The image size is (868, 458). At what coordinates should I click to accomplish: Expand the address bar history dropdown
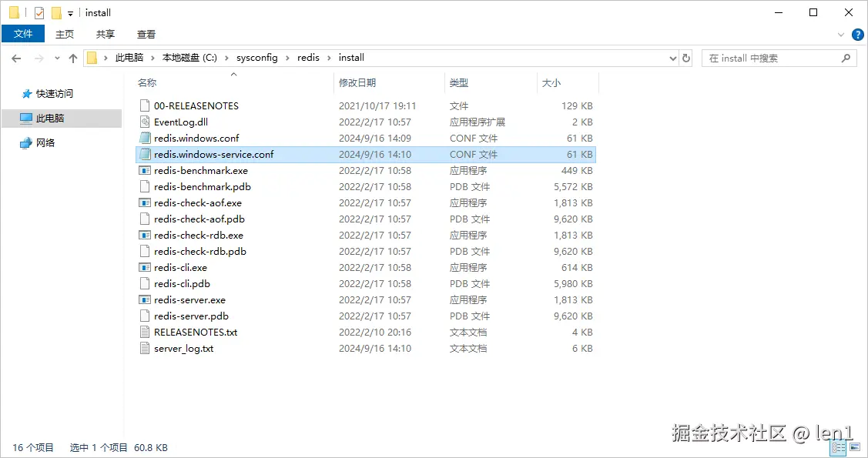click(672, 58)
